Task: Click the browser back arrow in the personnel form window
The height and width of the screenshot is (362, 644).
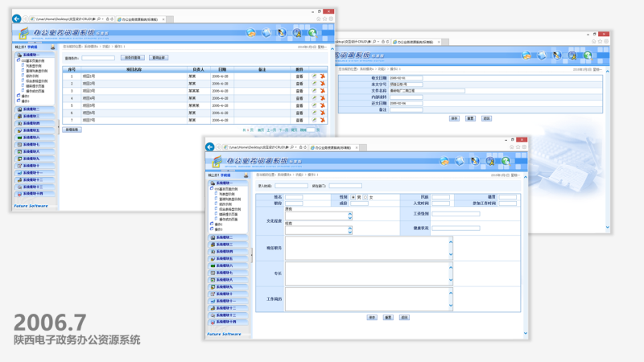Action: click(210, 147)
